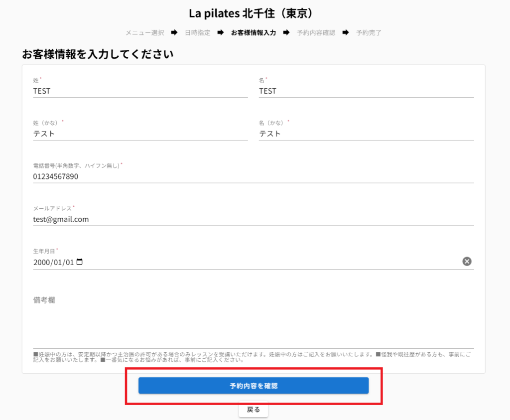This screenshot has height=420, width=510.
Task: Select the 予約内容確認 step label
Action: click(x=316, y=33)
